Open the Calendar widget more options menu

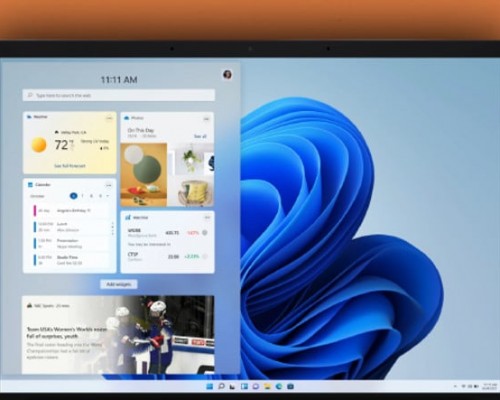(x=108, y=185)
